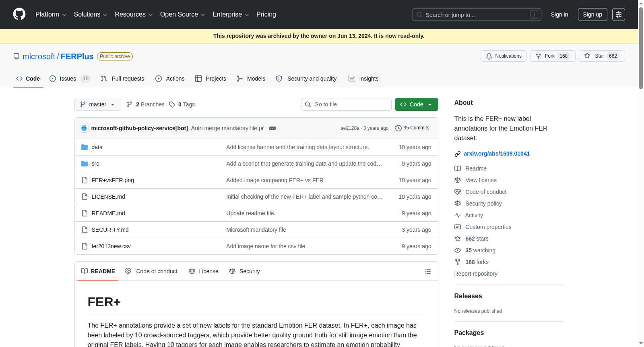Switch to the Pull requests tab

(x=122, y=79)
